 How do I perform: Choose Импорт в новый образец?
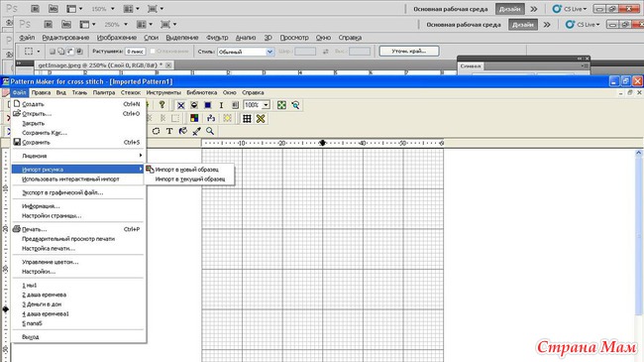coord(187,170)
